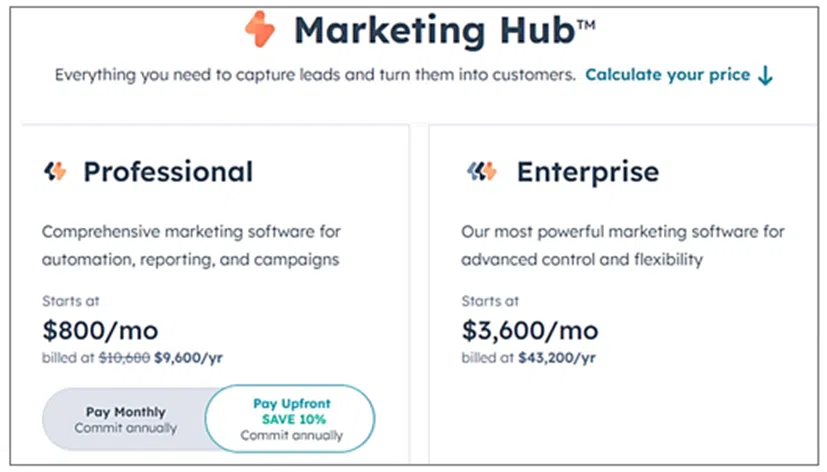Click Starts at label under Professional
The image size is (827, 472).
coord(70,300)
